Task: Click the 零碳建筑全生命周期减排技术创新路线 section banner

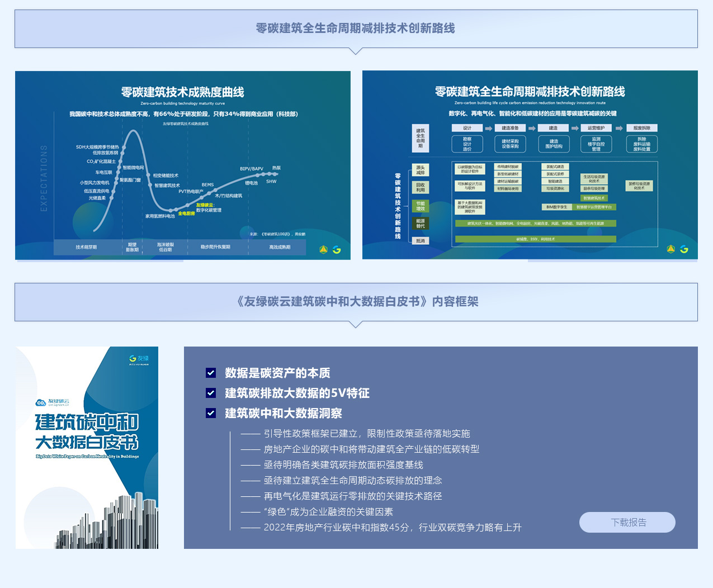Action: 356,29
